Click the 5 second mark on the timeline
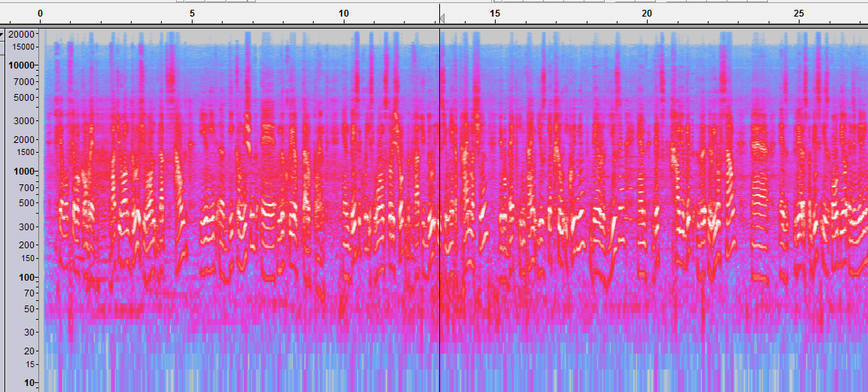The height and width of the screenshot is (392, 868). pyautogui.click(x=192, y=13)
